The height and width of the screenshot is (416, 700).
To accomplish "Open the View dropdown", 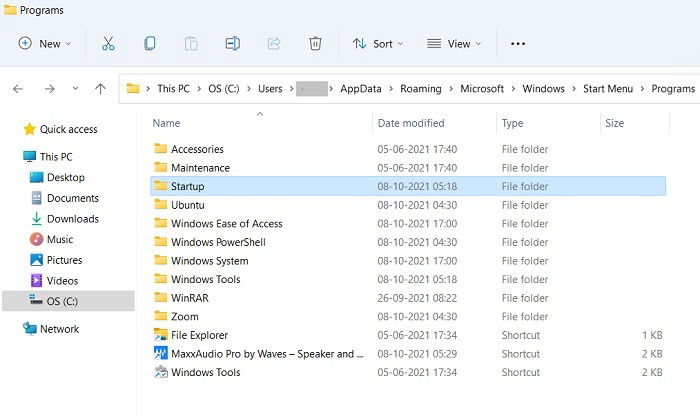I will click(454, 44).
